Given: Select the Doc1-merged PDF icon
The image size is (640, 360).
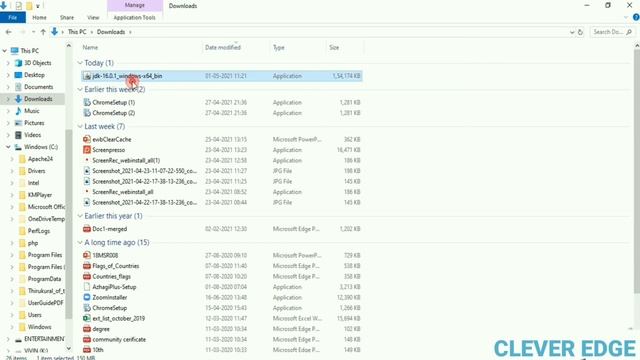Looking at the screenshot, I should (x=87, y=229).
